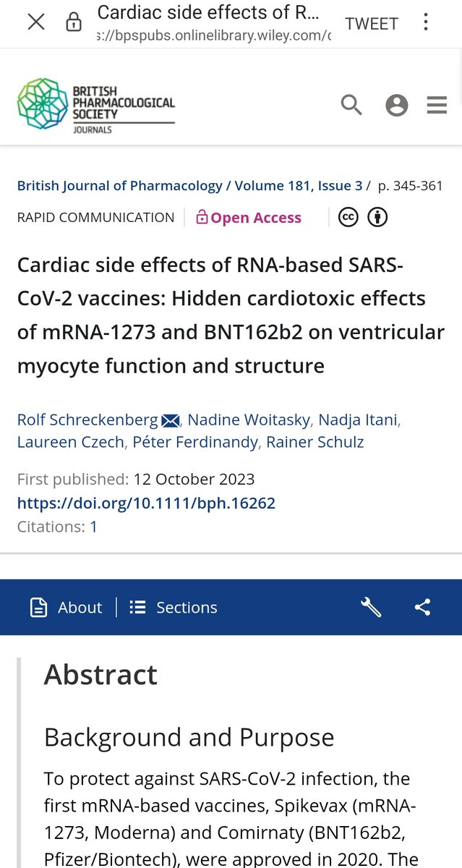Close the in-app browser tab

(35, 22)
